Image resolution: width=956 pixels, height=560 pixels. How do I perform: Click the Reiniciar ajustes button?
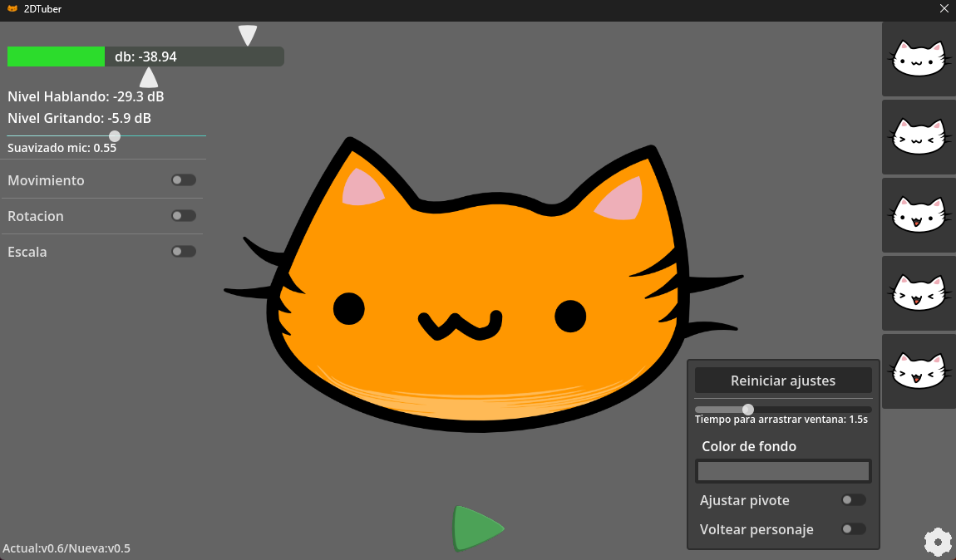pyautogui.click(x=783, y=381)
